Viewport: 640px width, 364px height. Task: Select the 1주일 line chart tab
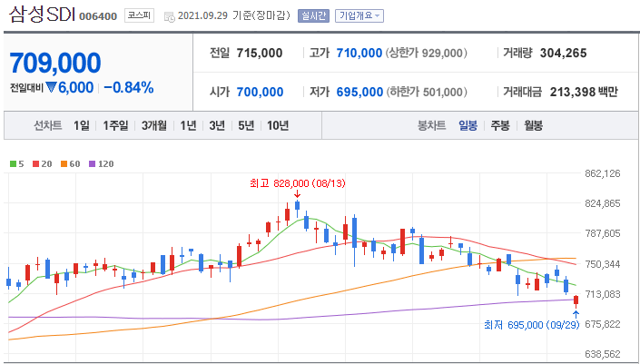coord(115,125)
